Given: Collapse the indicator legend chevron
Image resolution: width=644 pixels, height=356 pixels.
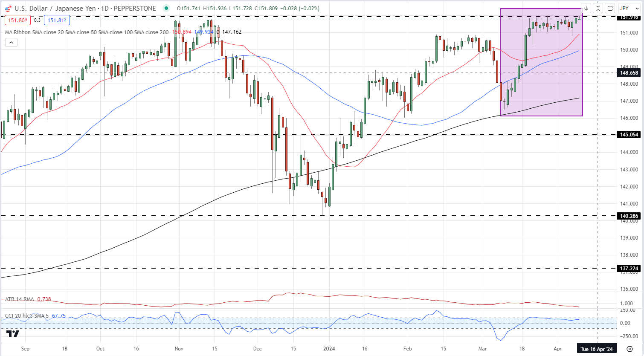Looking at the screenshot, I should click(x=11, y=42).
